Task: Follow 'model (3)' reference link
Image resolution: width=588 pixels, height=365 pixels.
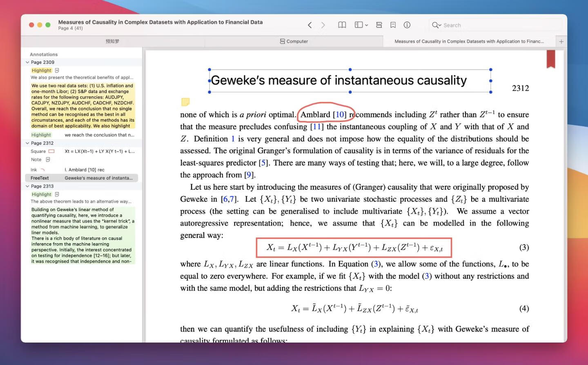Action: [x=427, y=276]
